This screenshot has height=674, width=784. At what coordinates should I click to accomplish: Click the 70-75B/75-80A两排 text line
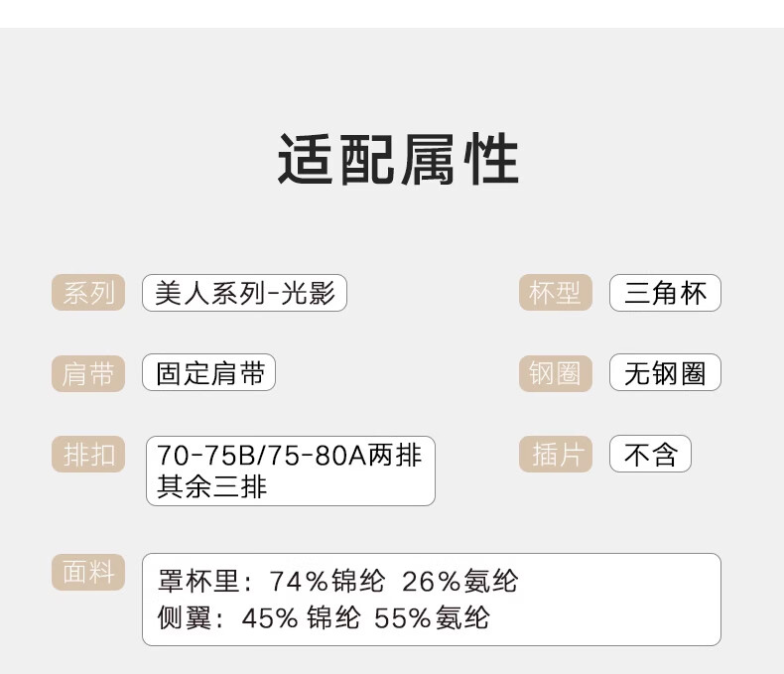[290, 455]
